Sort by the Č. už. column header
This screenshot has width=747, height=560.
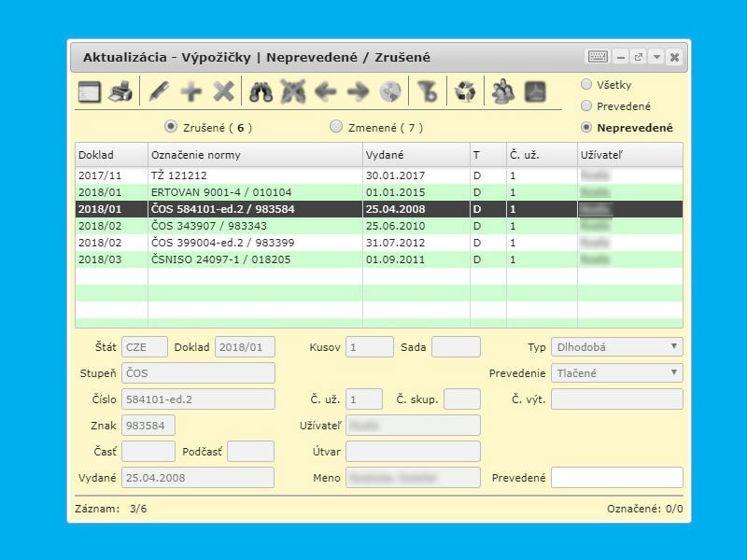(542, 155)
